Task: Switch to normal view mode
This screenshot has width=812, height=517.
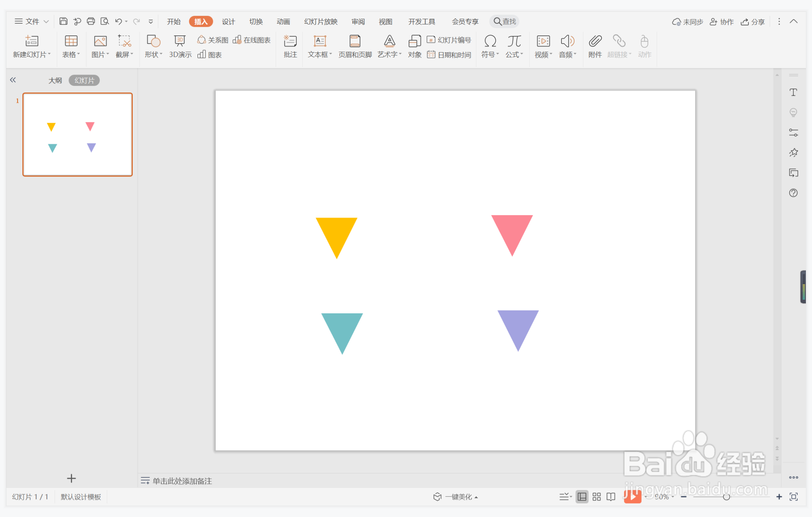Action: 582,497
